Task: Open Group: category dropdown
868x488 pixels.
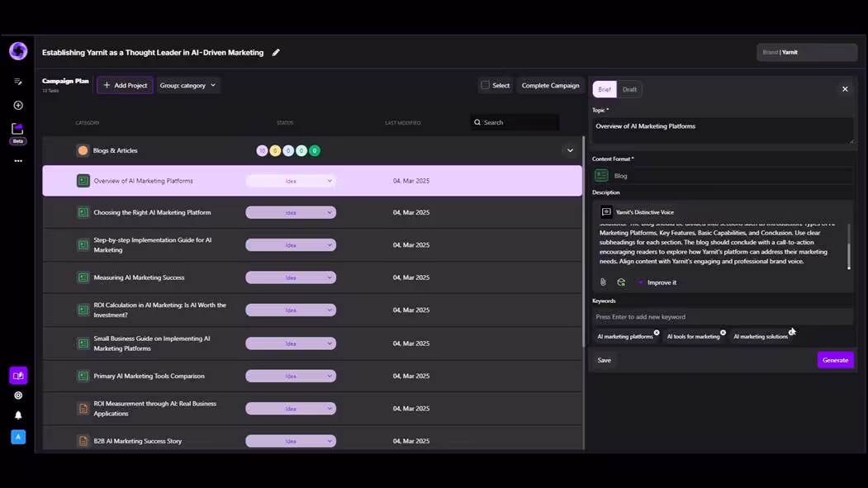Action: click(x=187, y=85)
